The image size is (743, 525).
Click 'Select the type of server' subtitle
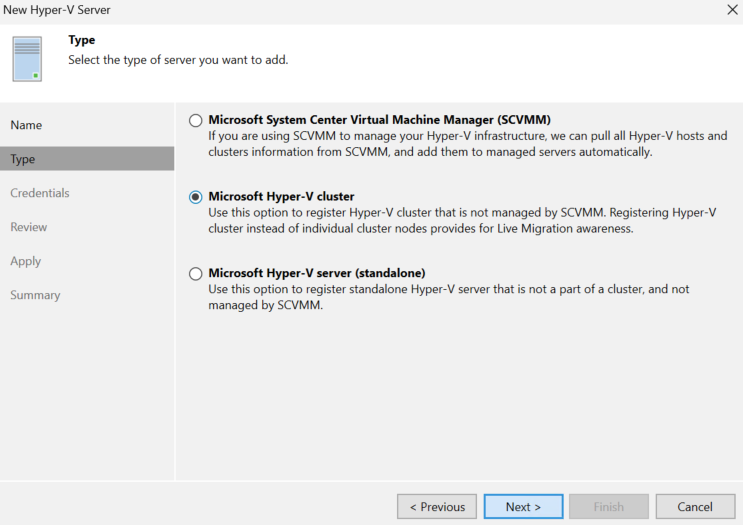(178, 60)
